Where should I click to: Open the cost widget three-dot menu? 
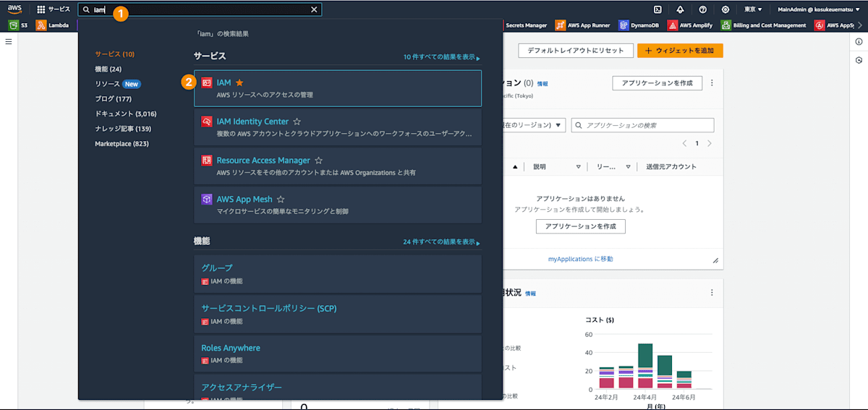click(x=712, y=292)
